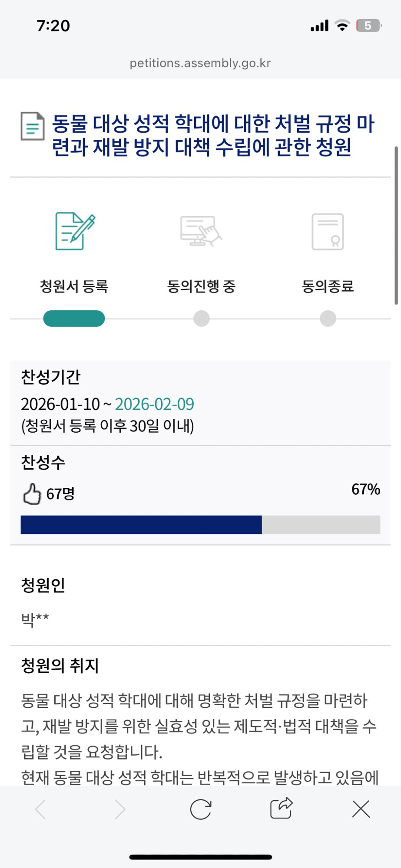Tap the 청원서 등록 pencil-and-paper icon
Screen dimensions: 401x868
[75, 231]
